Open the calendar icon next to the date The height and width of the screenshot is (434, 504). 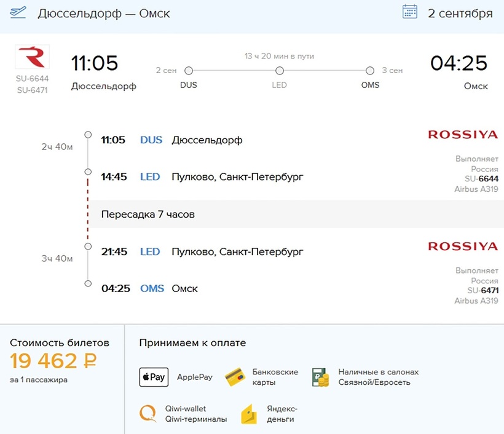pyautogui.click(x=409, y=12)
